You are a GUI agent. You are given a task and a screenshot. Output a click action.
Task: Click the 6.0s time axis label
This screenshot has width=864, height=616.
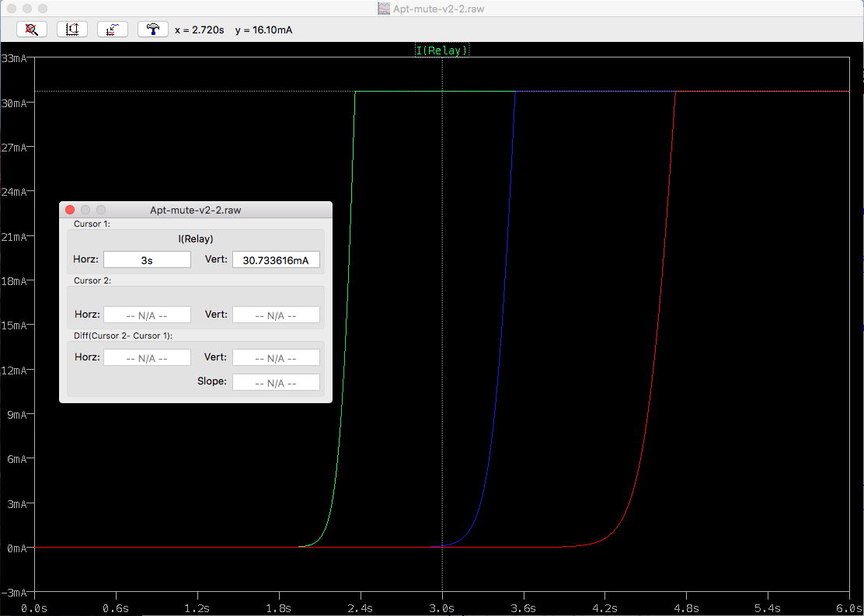click(849, 609)
